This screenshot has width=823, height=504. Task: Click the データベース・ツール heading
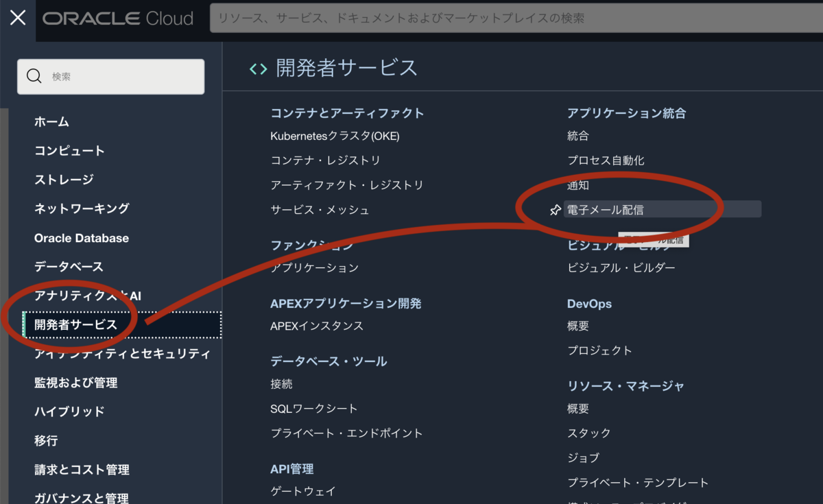(329, 361)
